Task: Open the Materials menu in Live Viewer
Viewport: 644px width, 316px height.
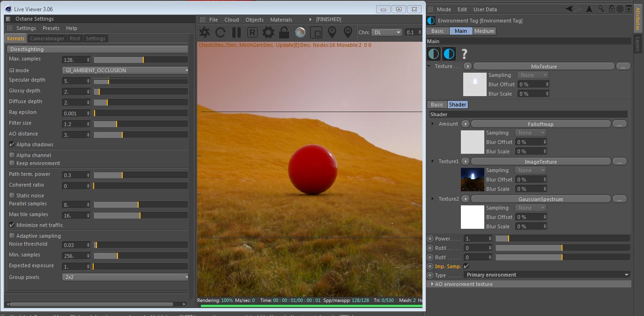Action: [x=281, y=20]
